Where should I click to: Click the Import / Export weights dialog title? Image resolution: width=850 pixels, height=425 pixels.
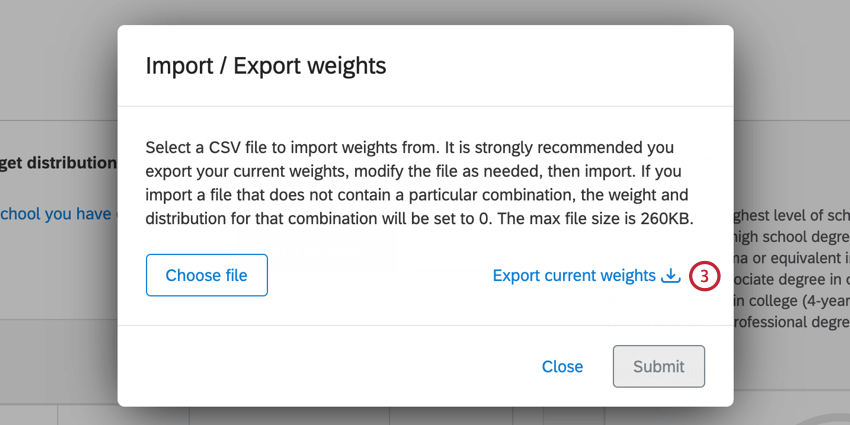tap(266, 66)
